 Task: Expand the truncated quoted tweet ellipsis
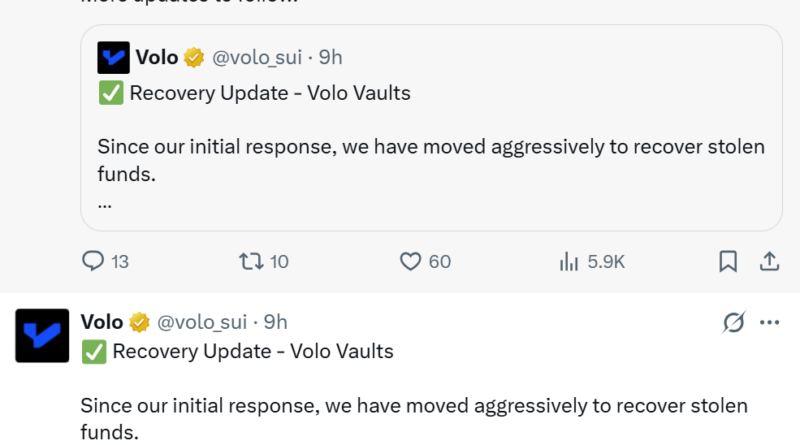point(105,201)
